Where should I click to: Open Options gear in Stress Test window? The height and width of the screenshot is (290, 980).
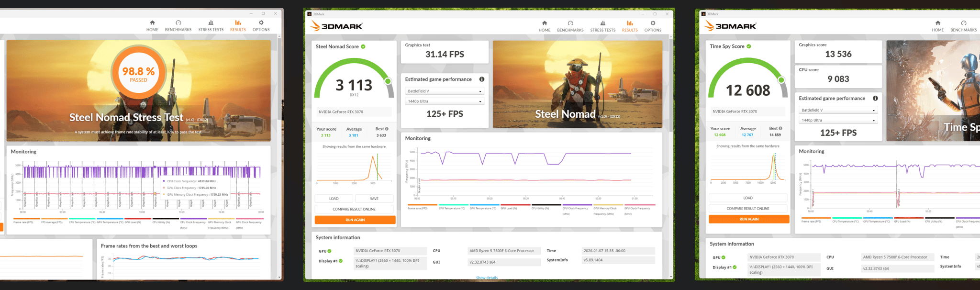click(x=261, y=26)
